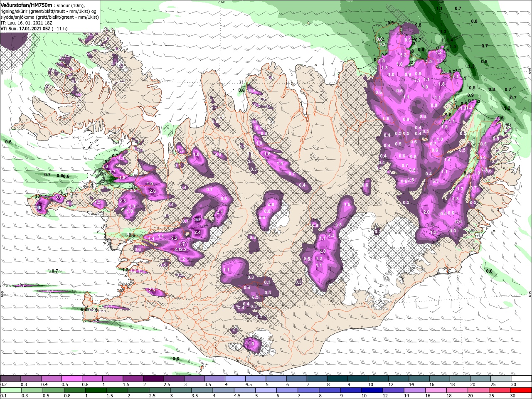Pick the upper legend swatch starting at 2
This screenshot has height=399, width=532.
point(153,379)
